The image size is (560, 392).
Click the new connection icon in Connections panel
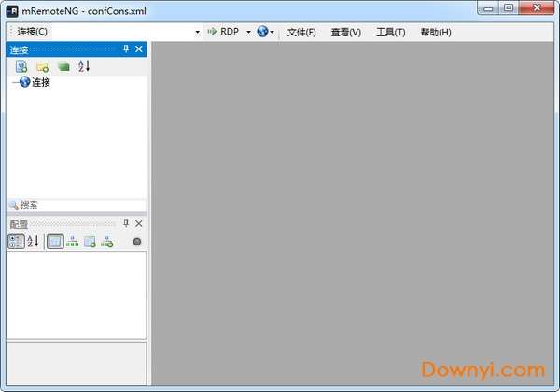(21, 66)
